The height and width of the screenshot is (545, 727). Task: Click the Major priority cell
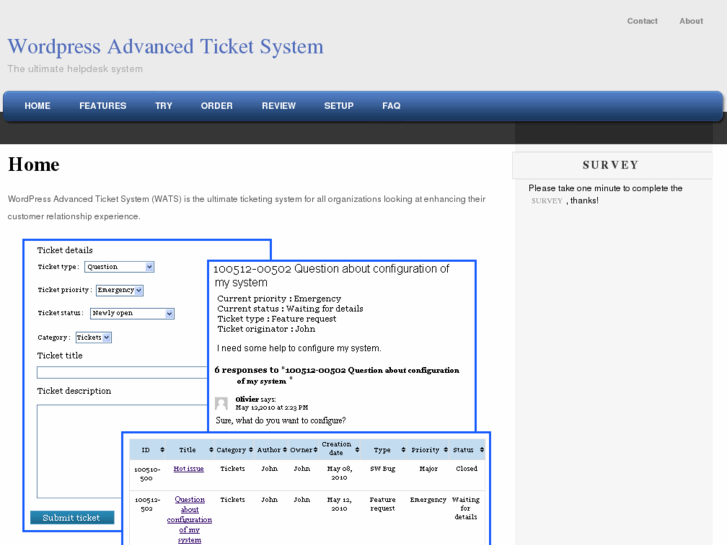(x=428, y=469)
